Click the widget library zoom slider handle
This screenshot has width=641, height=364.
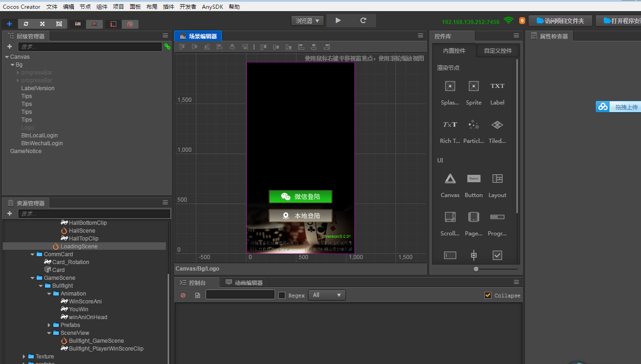click(476, 269)
